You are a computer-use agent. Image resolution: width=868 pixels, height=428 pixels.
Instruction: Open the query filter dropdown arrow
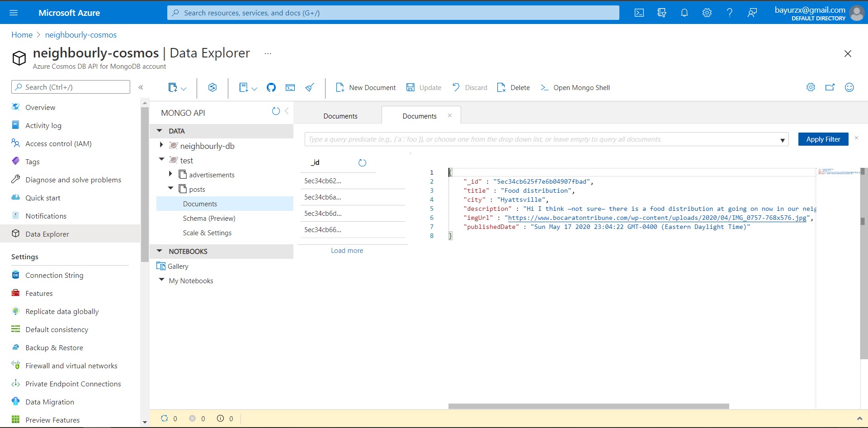(783, 140)
